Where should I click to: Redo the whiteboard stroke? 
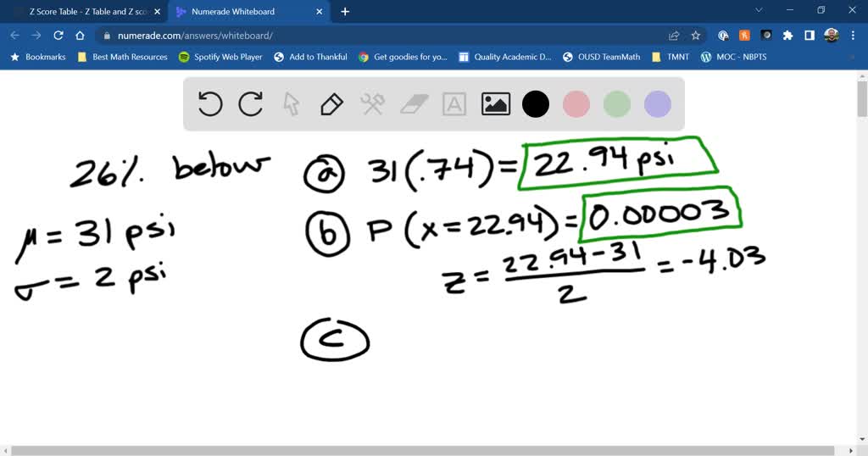pos(251,104)
